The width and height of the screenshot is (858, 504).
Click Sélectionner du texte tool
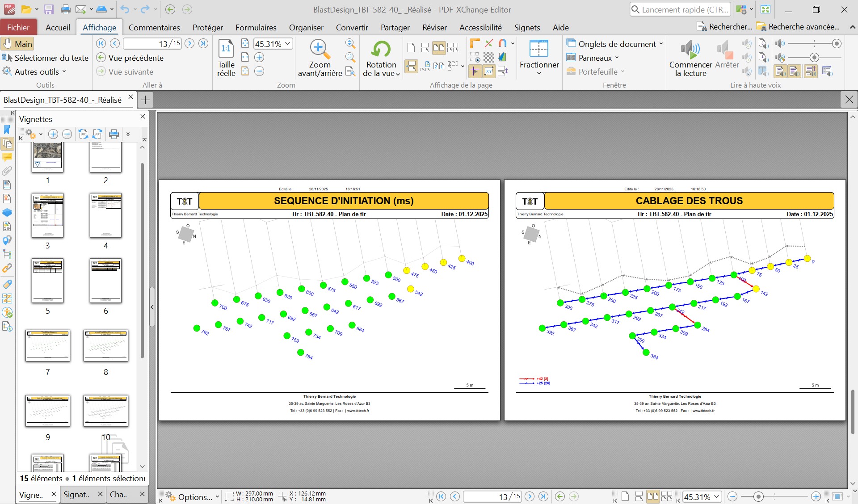point(46,58)
